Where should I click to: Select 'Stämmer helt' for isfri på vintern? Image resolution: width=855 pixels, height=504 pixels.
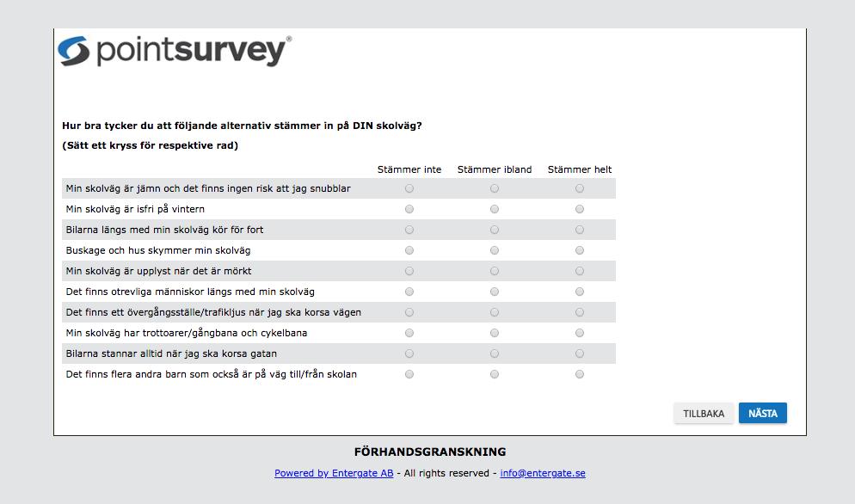coord(580,209)
